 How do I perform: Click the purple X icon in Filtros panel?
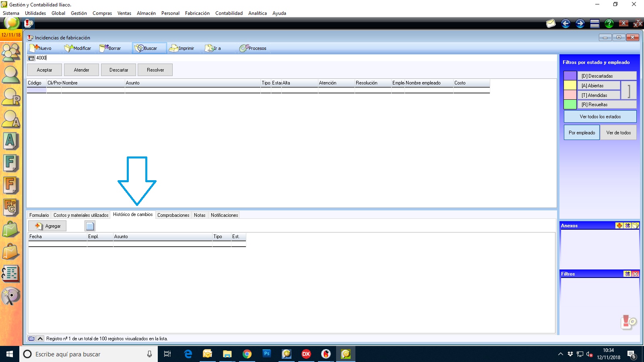[627, 274]
